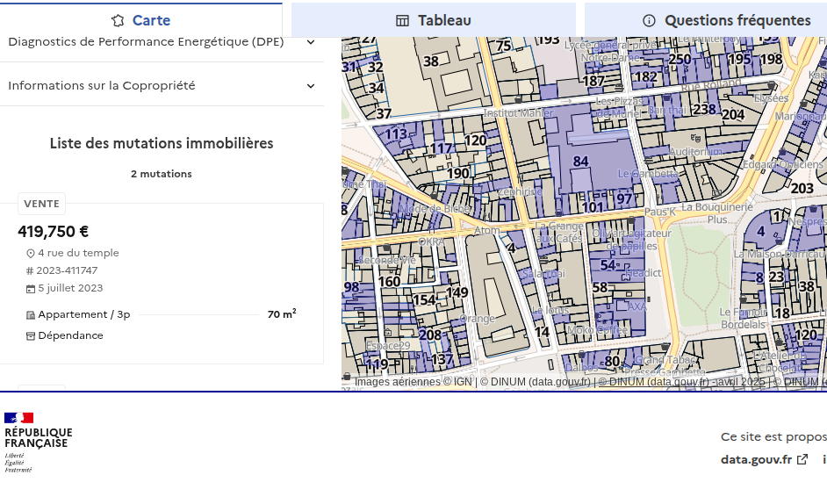Screen dimensions: 827x504
Task: Open the Questions fréquentes tab
Action: (706, 20)
